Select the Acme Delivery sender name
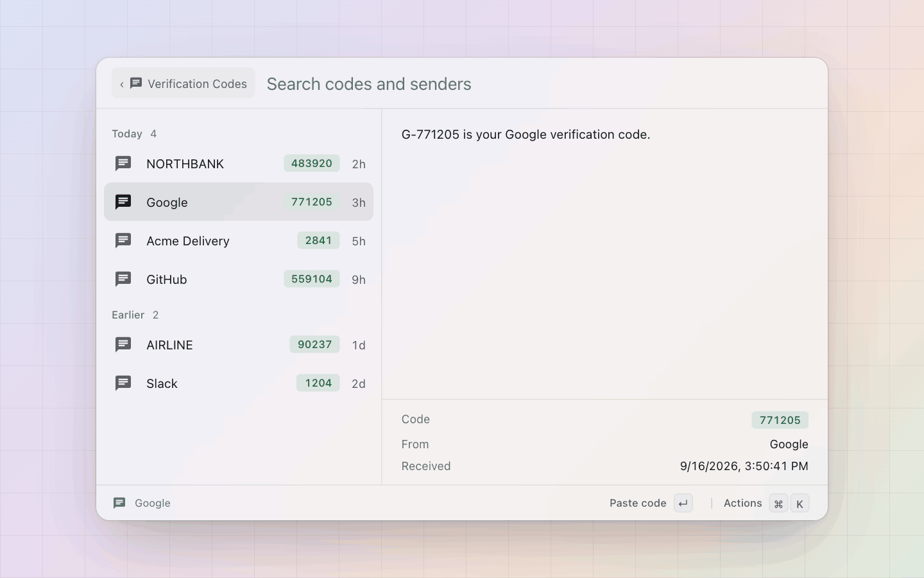This screenshot has height=578, width=924. (188, 241)
